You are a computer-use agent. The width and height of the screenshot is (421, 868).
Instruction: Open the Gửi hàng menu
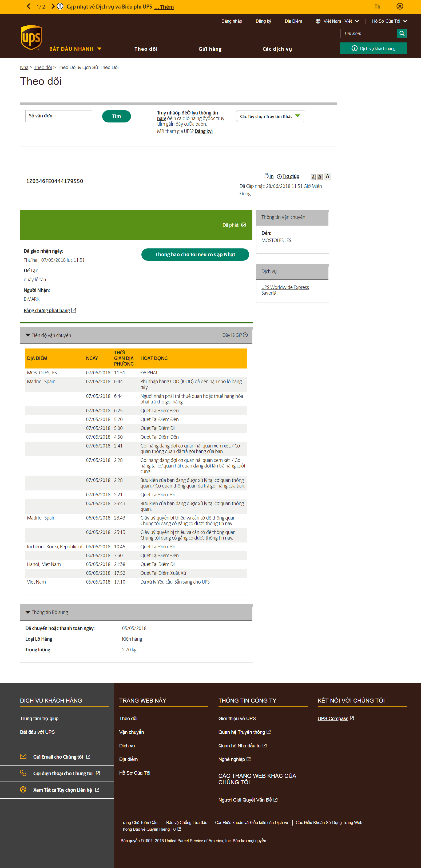pyautogui.click(x=210, y=49)
